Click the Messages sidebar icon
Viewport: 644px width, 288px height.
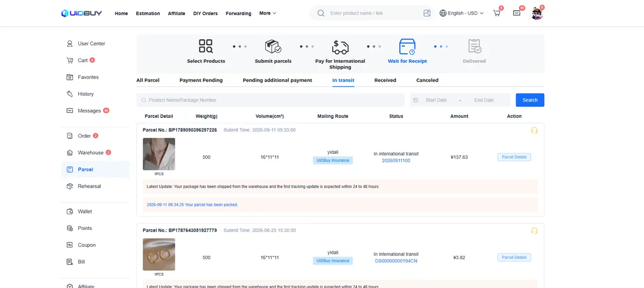click(70, 111)
